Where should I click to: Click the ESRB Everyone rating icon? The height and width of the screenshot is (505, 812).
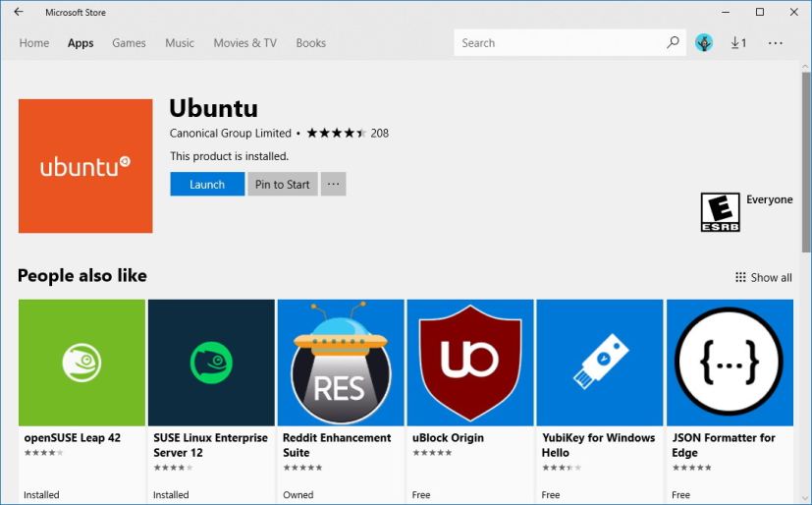(x=720, y=212)
